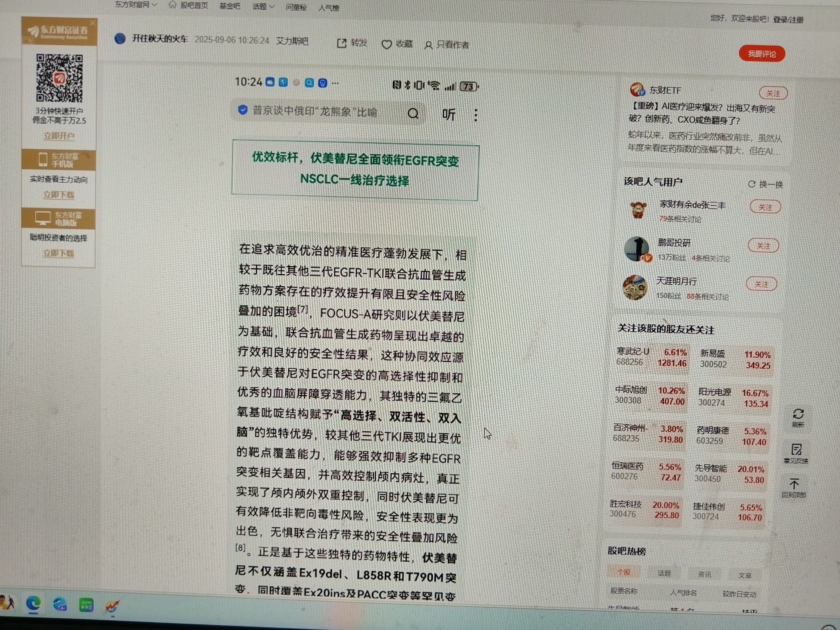
Task: Click 88条相关讨论 under 天涯明月行
Action: [x=708, y=297]
